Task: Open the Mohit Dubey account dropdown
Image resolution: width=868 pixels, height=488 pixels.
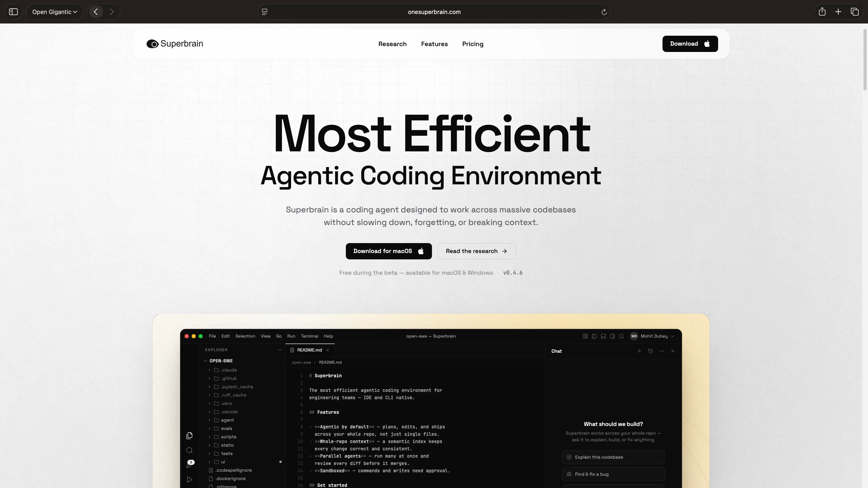Action: [652, 336]
